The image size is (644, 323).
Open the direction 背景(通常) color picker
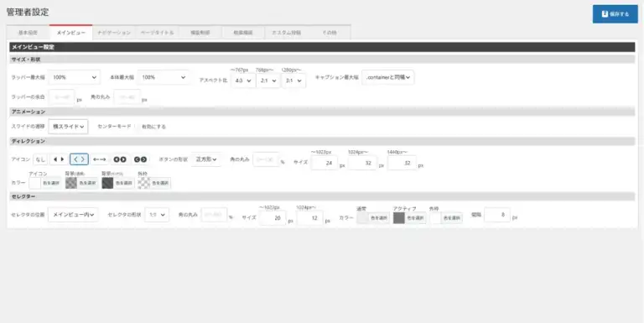81,183
